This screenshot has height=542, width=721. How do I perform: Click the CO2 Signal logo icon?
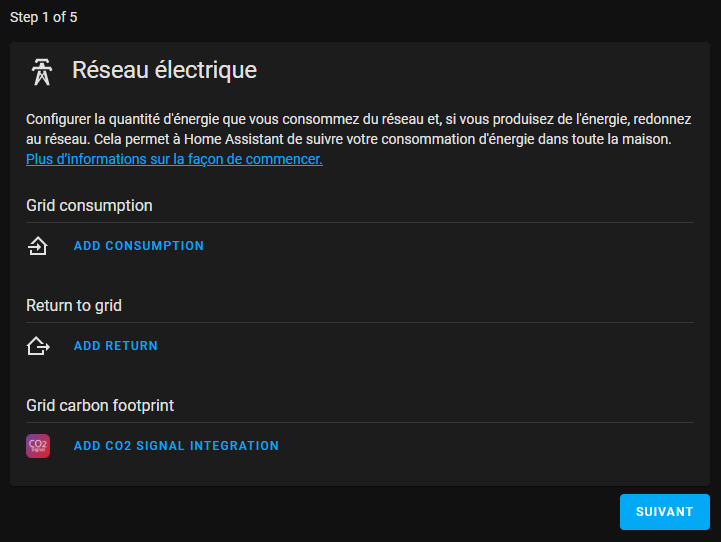(x=38, y=446)
